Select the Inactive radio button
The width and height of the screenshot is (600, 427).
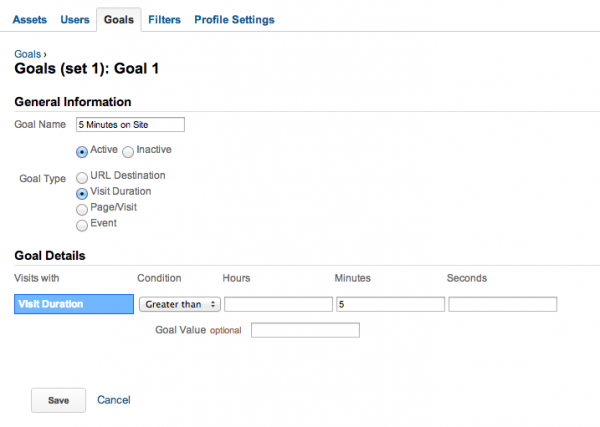coord(128,151)
